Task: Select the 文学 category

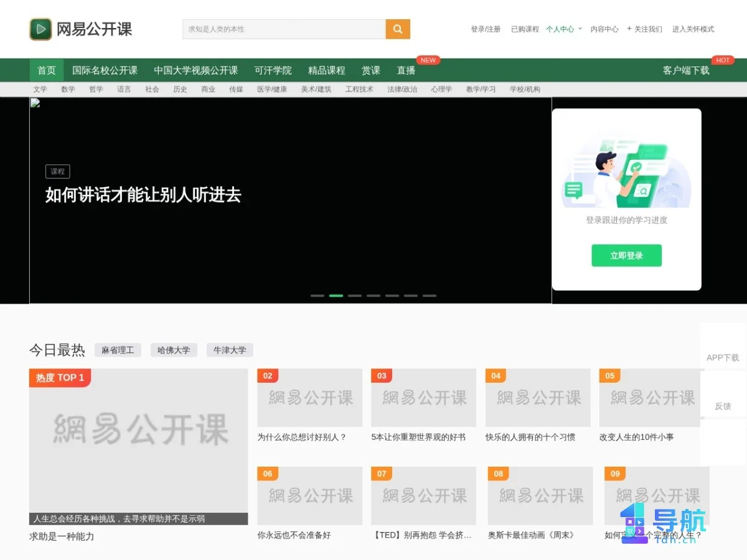Action: [x=40, y=90]
